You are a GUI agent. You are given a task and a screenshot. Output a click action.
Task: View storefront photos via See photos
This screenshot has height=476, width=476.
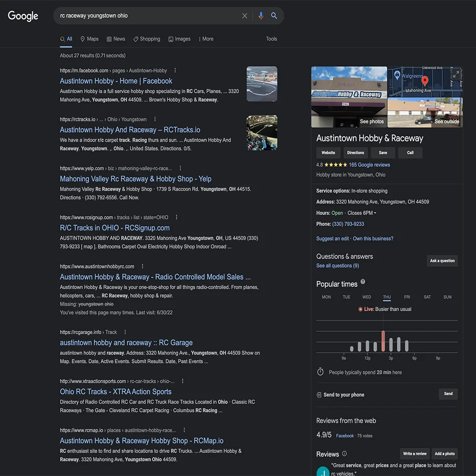tap(349, 97)
